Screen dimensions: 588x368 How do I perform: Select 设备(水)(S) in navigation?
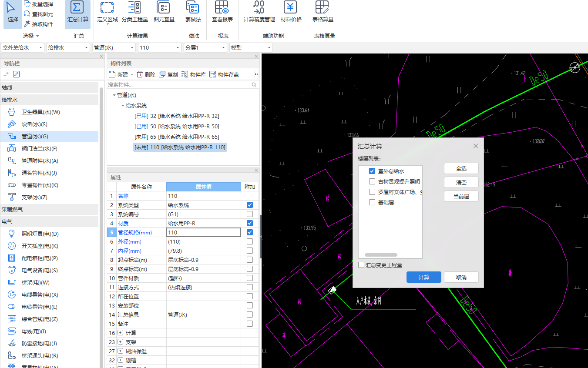pyautogui.click(x=49, y=124)
